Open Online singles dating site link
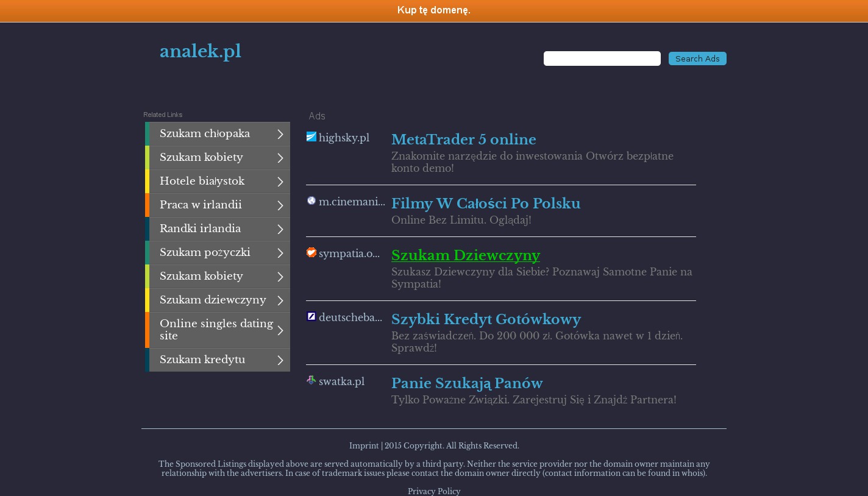This screenshot has height=496, width=868. (x=216, y=330)
